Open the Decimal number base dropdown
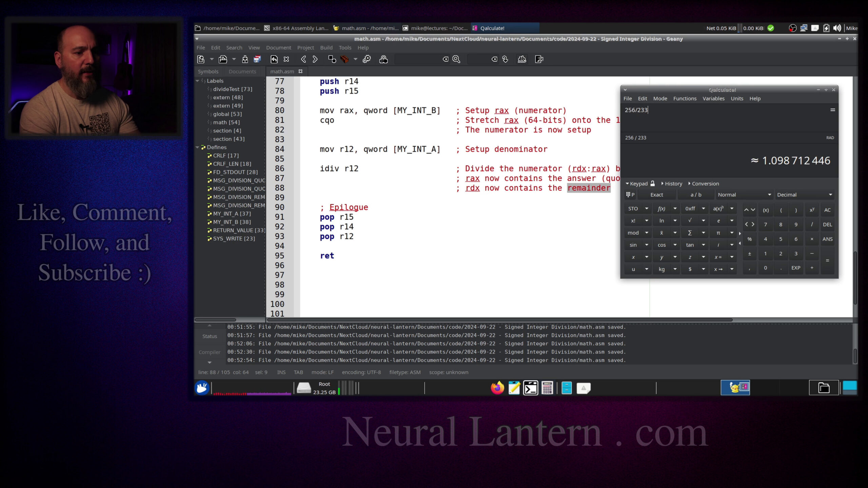The height and width of the screenshot is (488, 868). tap(804, 195)
